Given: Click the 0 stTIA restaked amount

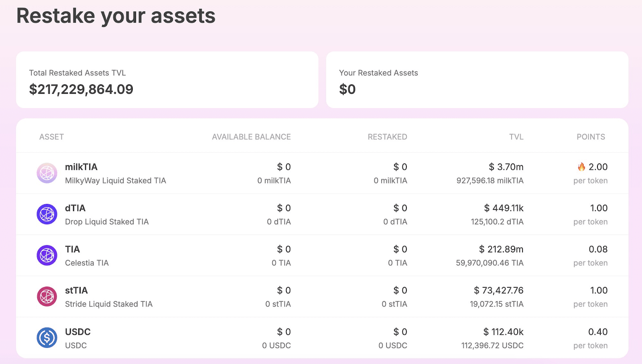Looking at the screenshot, I should point(394,304).
